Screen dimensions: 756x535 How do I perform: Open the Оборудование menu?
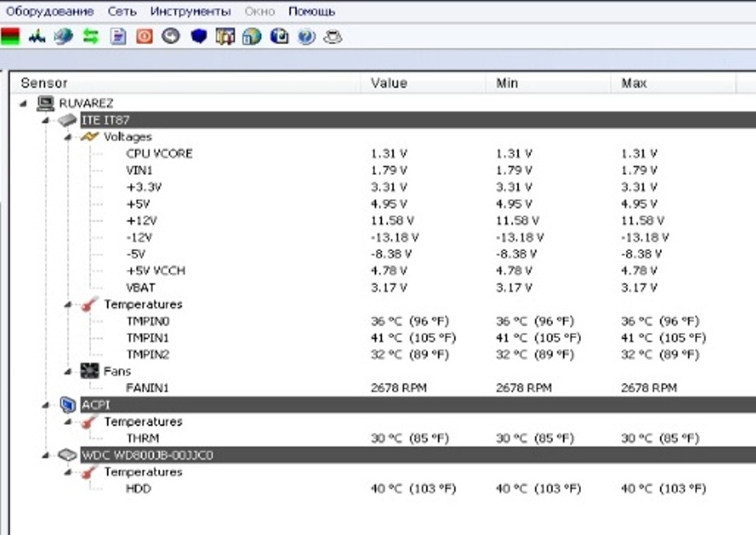click(49, 11)
